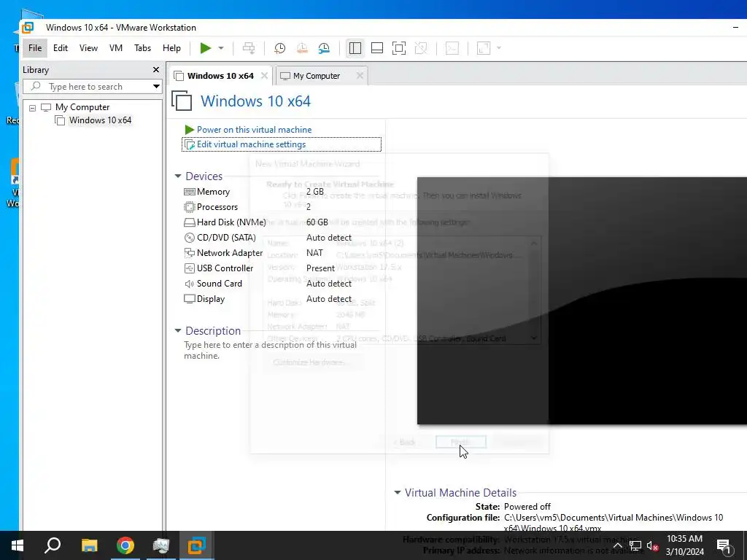Viewport: 747px width, 560px height.
Task: Open the Help menu
Action: click(x=171, y=48)
